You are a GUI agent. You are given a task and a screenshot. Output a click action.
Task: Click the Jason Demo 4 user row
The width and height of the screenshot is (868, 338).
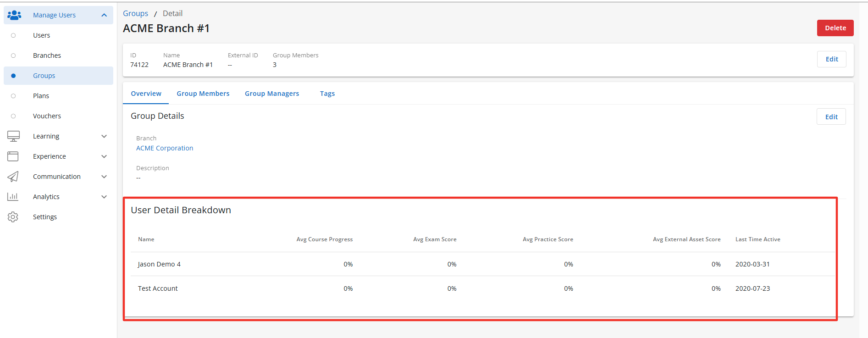pos(159,264)
